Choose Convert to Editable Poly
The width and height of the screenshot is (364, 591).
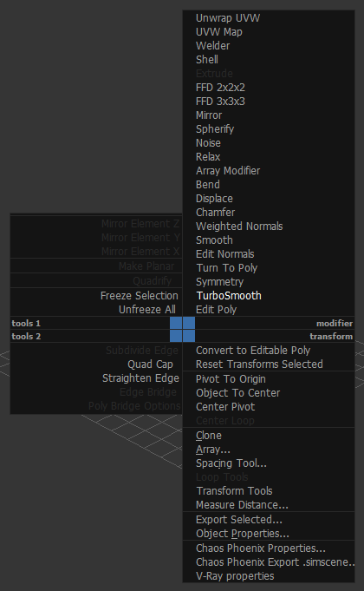[x=253, y=350]
